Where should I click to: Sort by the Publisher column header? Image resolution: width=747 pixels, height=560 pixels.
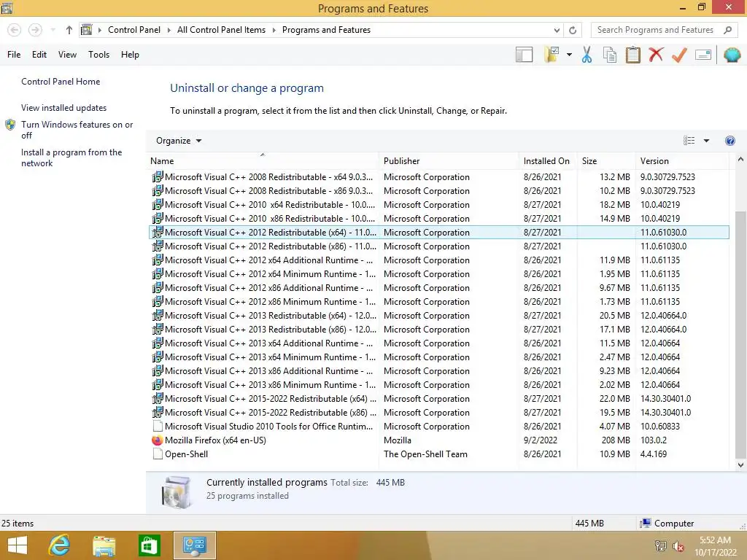pos(449,161)
